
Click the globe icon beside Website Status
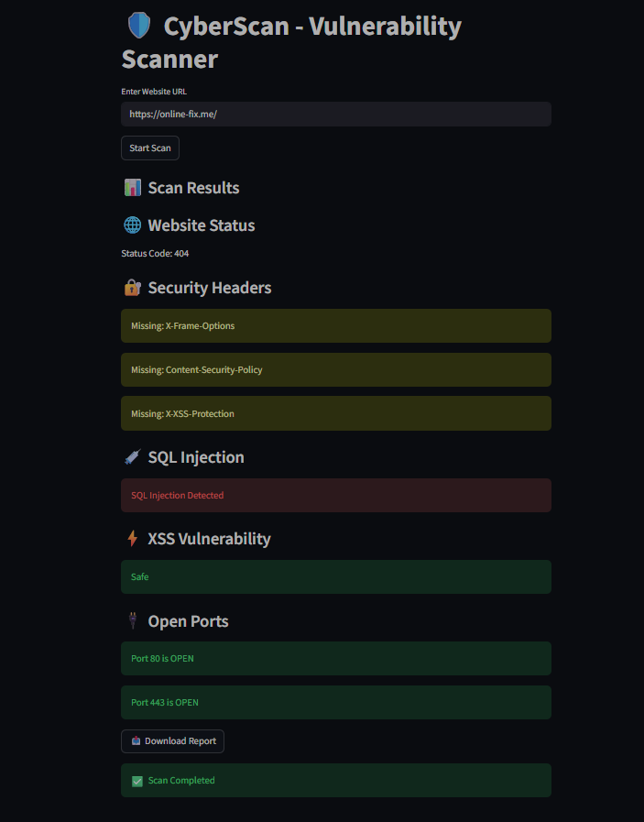[x=132, y=225]
